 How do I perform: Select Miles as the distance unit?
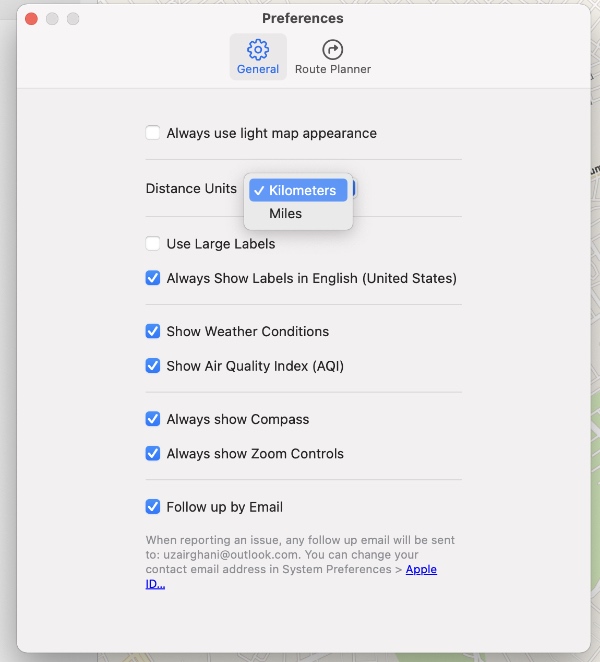(x=298, y=214)
